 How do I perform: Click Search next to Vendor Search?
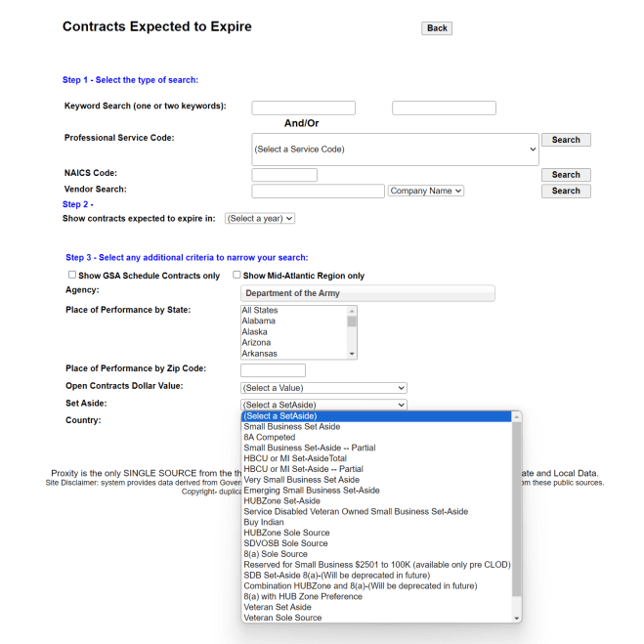[x=566, y=191]
